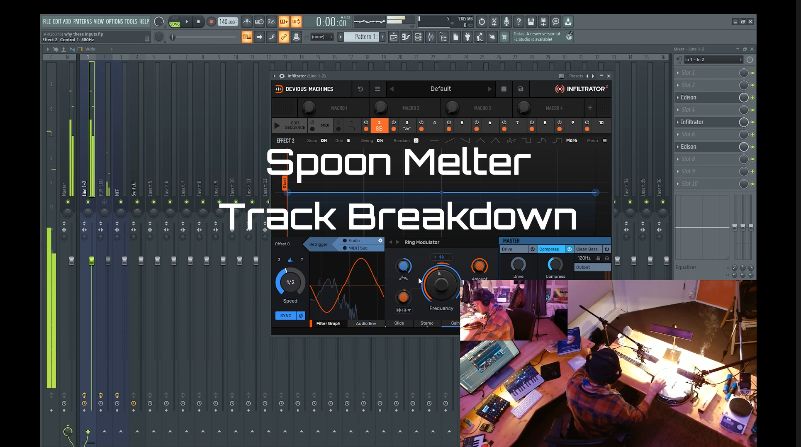
Task: Click the arrow icon beside snap mode
Action: point(260,37)
